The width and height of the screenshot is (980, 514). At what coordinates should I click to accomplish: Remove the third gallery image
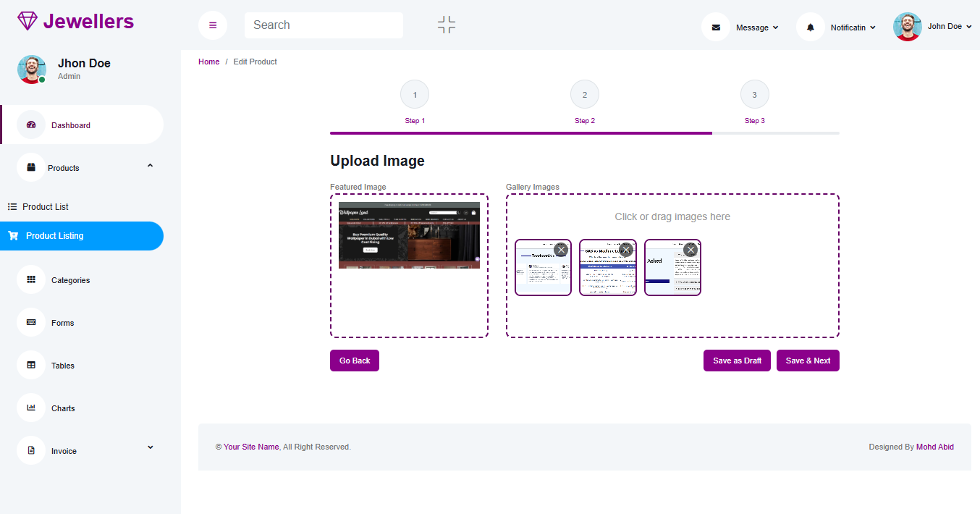(x=690, y=250)
